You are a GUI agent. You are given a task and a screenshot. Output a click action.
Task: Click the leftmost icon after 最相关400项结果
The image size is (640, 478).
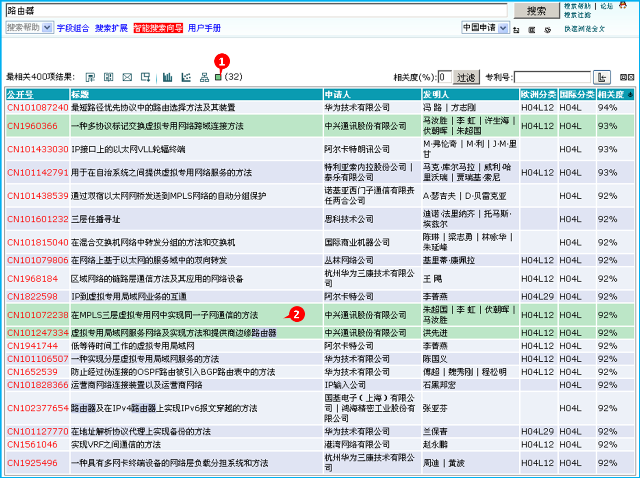pos(89,77)
